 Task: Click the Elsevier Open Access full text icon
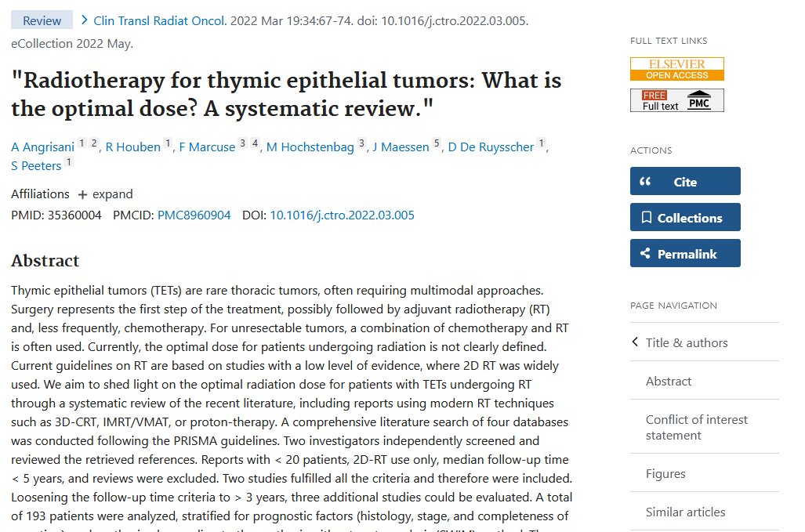pyautogui.click(x=676, y=69)
